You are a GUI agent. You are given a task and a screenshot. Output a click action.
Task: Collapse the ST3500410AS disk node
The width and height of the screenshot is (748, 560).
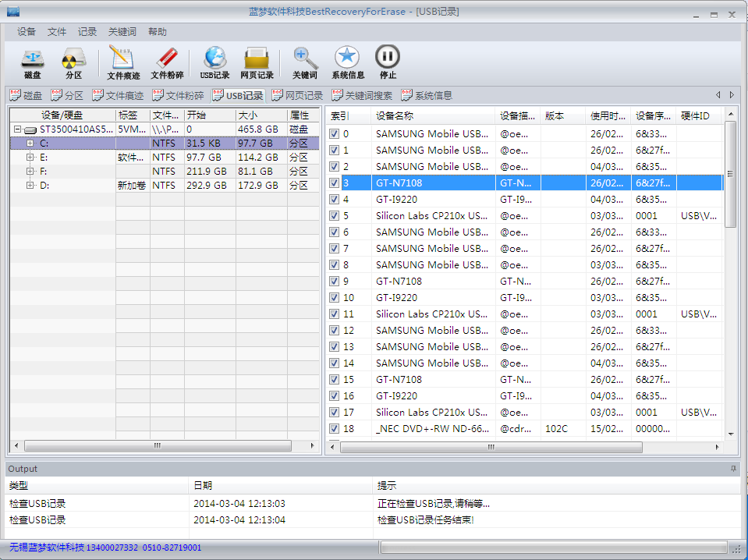pyautogui.click(x=17, y=129)
